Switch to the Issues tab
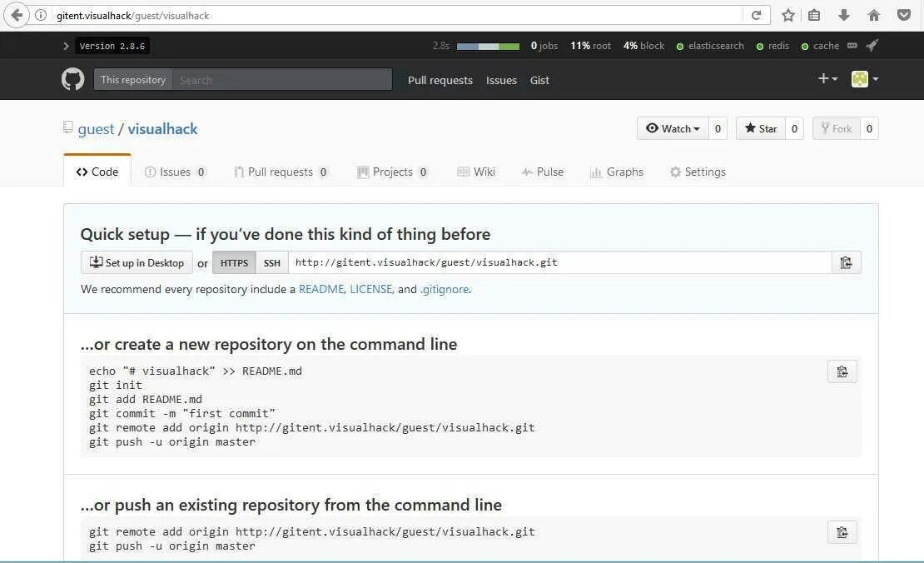 (x=175, y=172)
